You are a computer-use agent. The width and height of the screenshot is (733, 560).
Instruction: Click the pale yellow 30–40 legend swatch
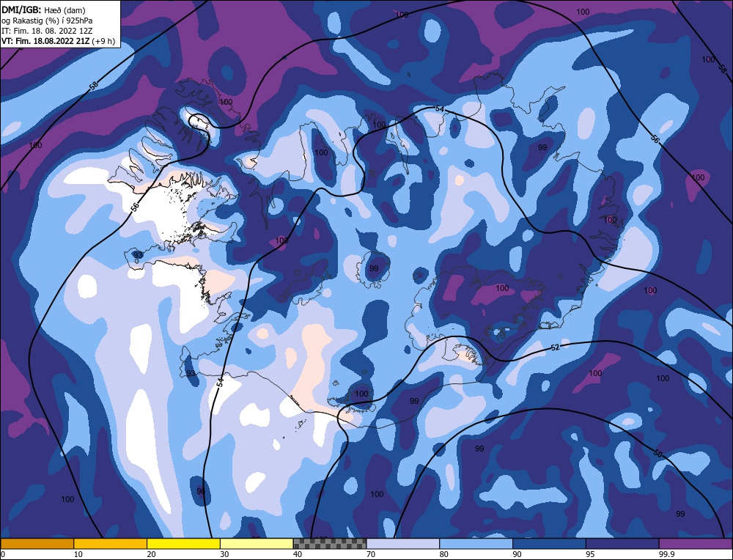pyautogui.click(x=257, y=543)
